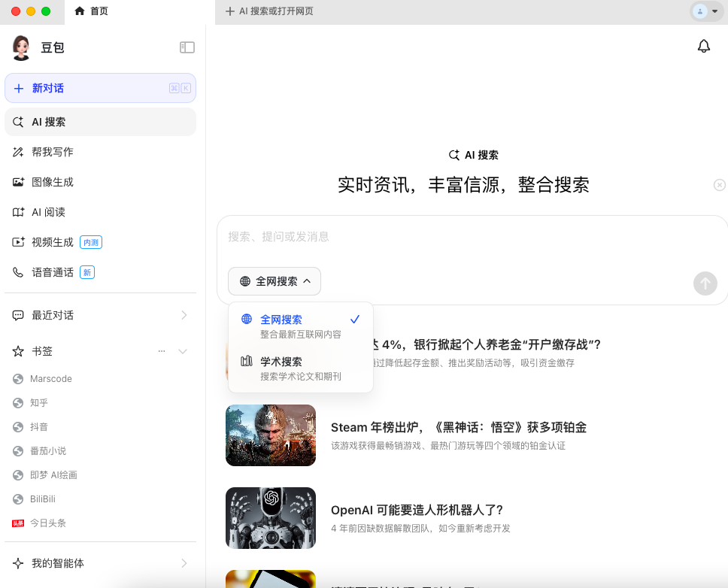Select 全网搜索 option in dropdown
728x588 pixels.
301,326
